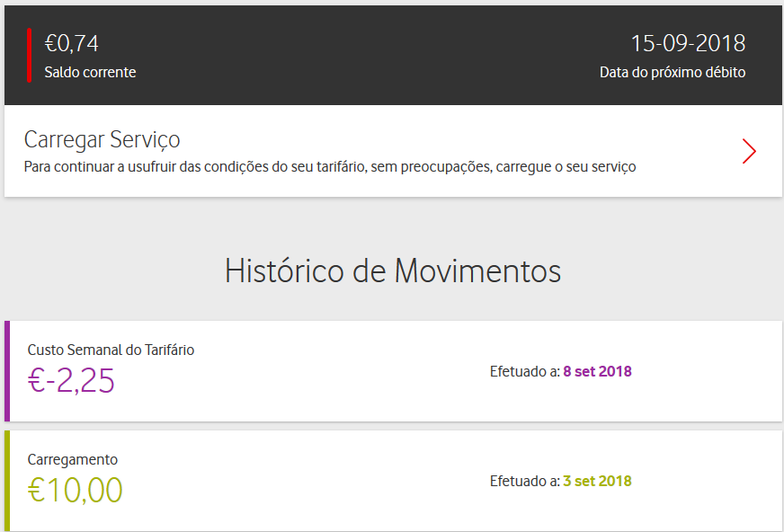Select the 8 set 2018 date
Image resolution: width=784 pixels, height=532 pixels.
coord(597,371)
